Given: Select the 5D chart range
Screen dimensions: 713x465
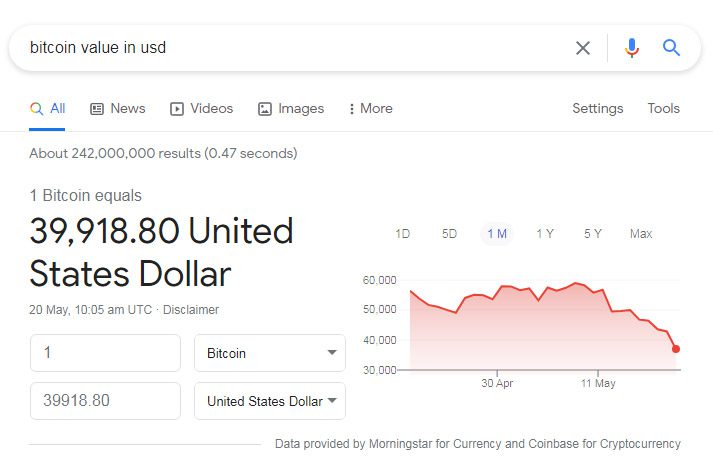Looking at the screenshot, I should [449, 234].
